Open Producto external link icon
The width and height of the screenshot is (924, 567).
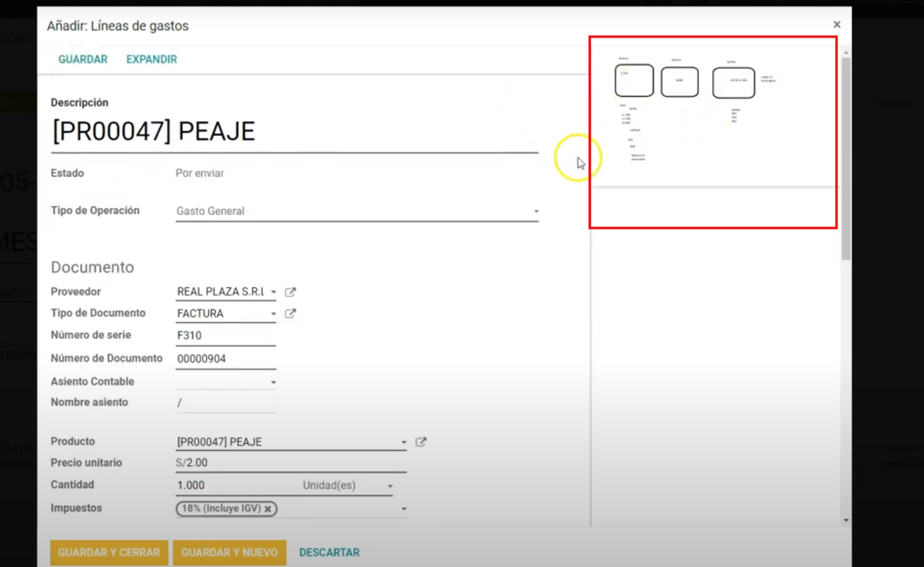(x=421, y=442)
